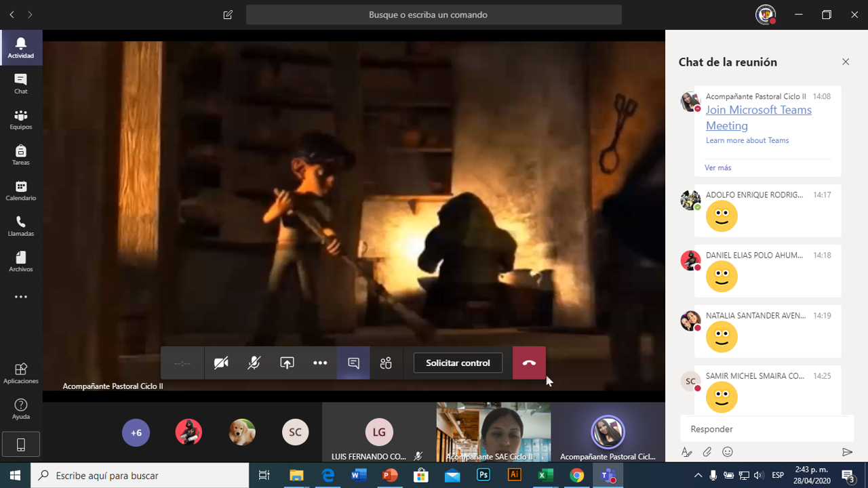Viewport: 868px width, 488px height.
Task: Go to Equipos in the sidebar
Action: coord(21,119)
